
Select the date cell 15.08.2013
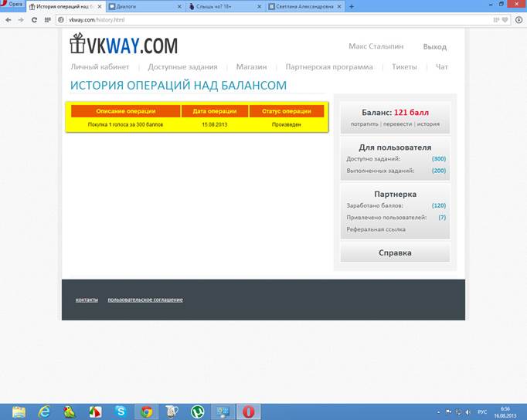pyautogui.click(x=214, y=124)
